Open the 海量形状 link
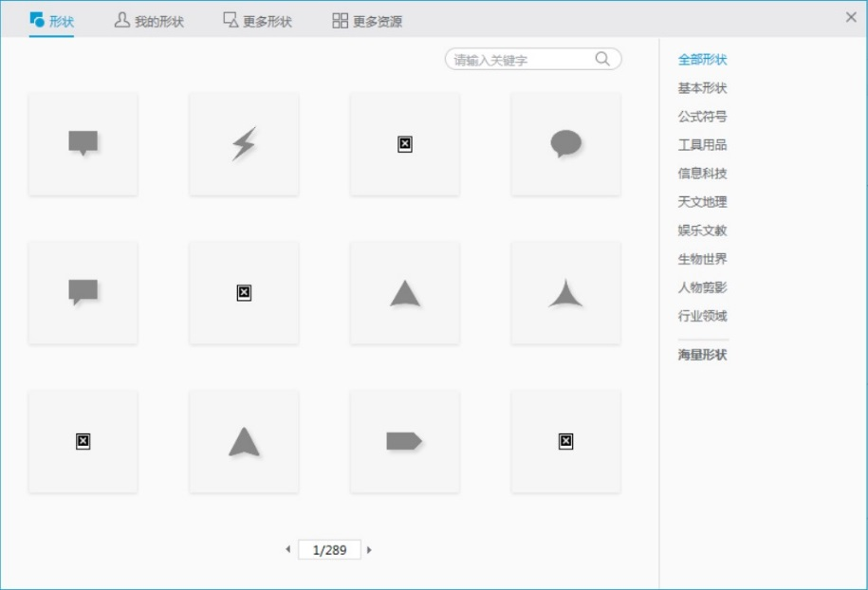 [x=702, y=355]
